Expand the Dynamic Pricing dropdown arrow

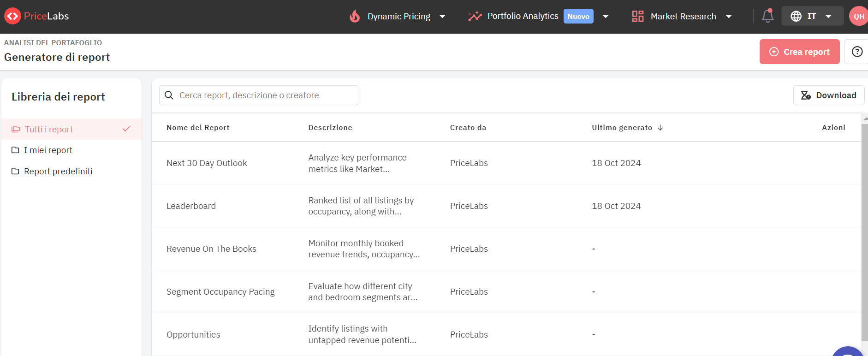442,17
